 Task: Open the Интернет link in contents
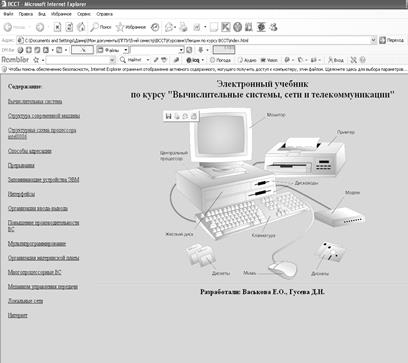18,315
